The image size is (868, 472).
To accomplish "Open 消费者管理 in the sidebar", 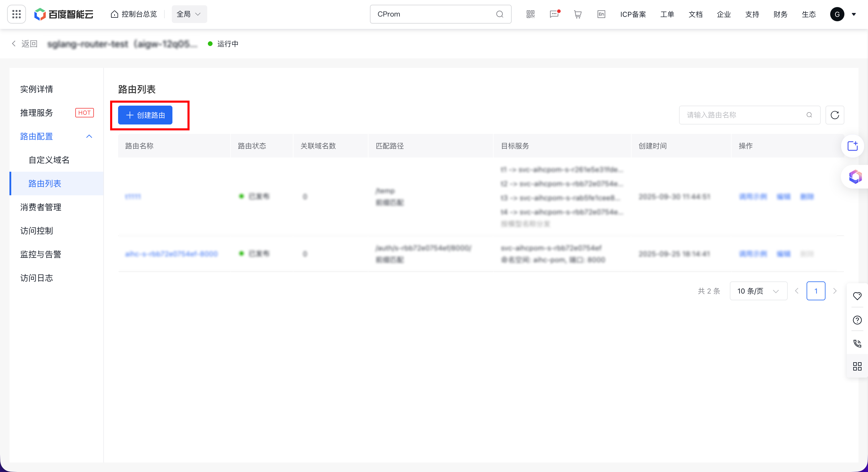I will click(41, 207).
